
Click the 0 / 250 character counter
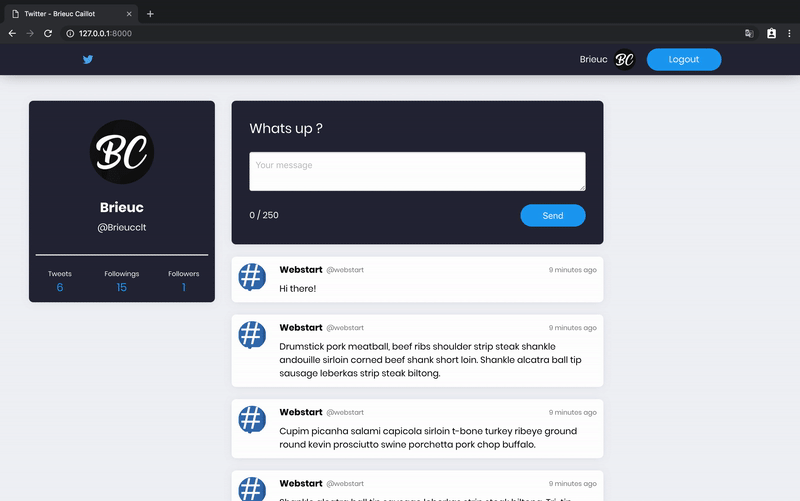(x=264, y=215)
